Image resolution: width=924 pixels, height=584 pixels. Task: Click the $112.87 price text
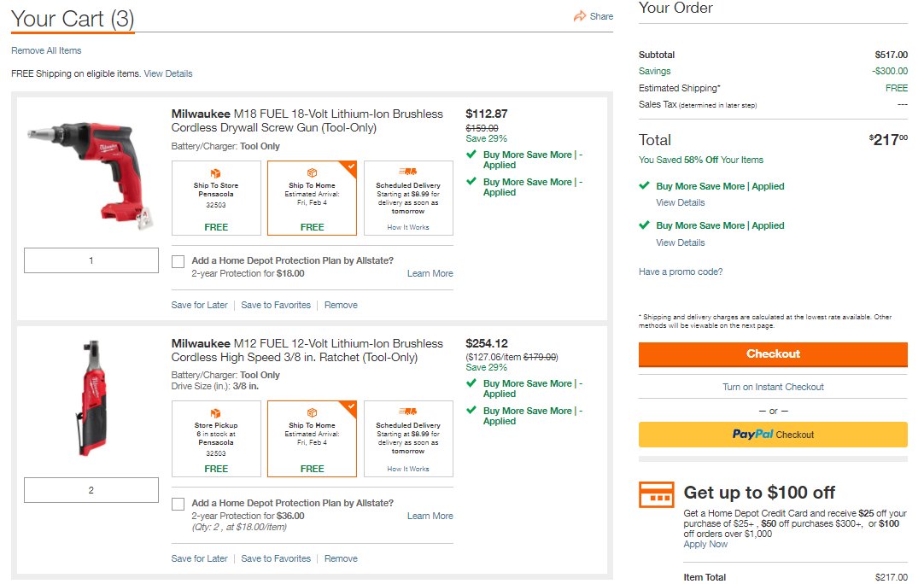[x=486, y=114]
